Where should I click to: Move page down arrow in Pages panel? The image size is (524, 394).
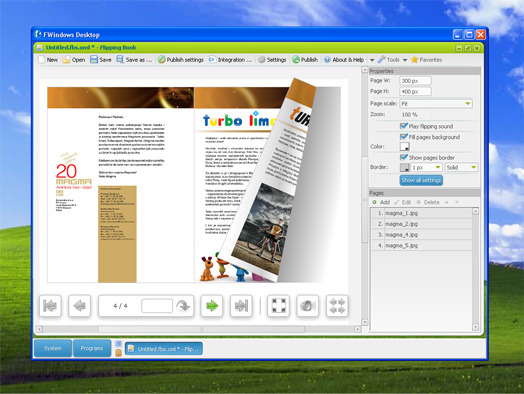tap(456, 202)
